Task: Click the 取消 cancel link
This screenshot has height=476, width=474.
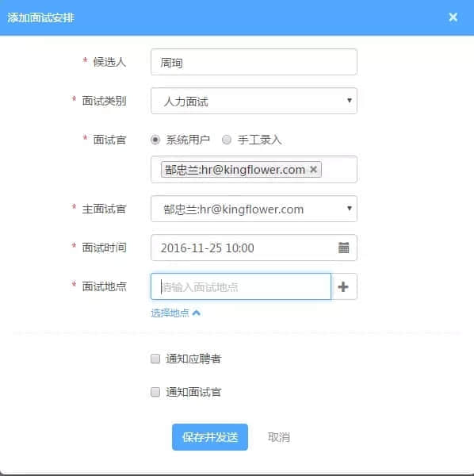Action: (x=279, y=437)
